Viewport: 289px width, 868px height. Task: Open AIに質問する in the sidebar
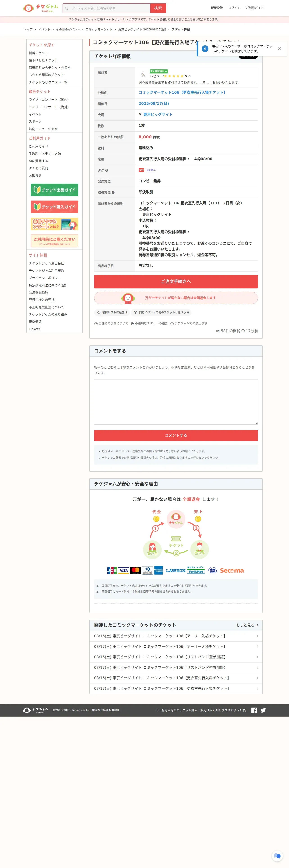[38, 161]
